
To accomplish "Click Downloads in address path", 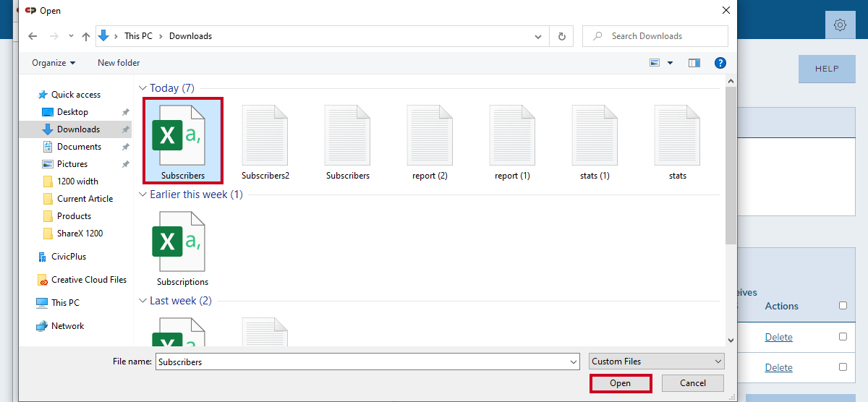I will pos(190,36).
